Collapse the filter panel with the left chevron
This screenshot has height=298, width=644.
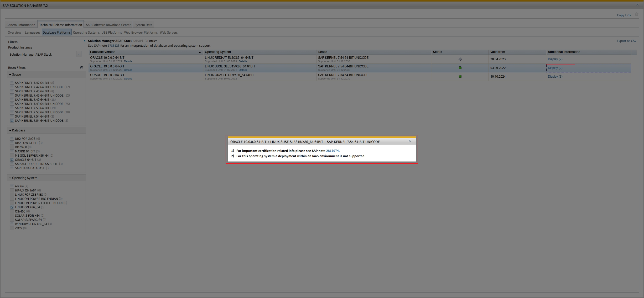tap(85, 41)
